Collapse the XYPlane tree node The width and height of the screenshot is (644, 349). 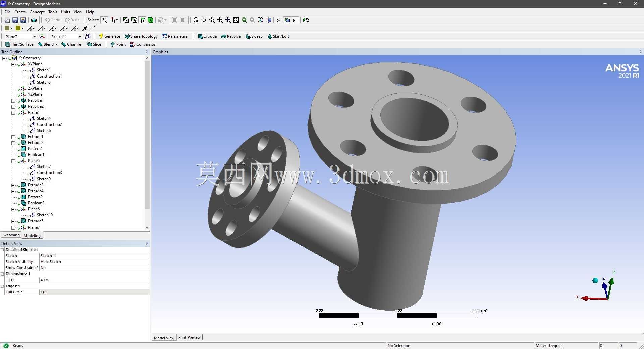point(13,64)
